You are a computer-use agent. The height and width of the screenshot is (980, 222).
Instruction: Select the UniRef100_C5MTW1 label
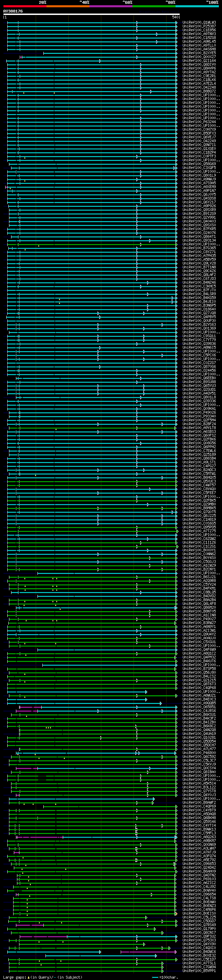[x=199, y=473]
